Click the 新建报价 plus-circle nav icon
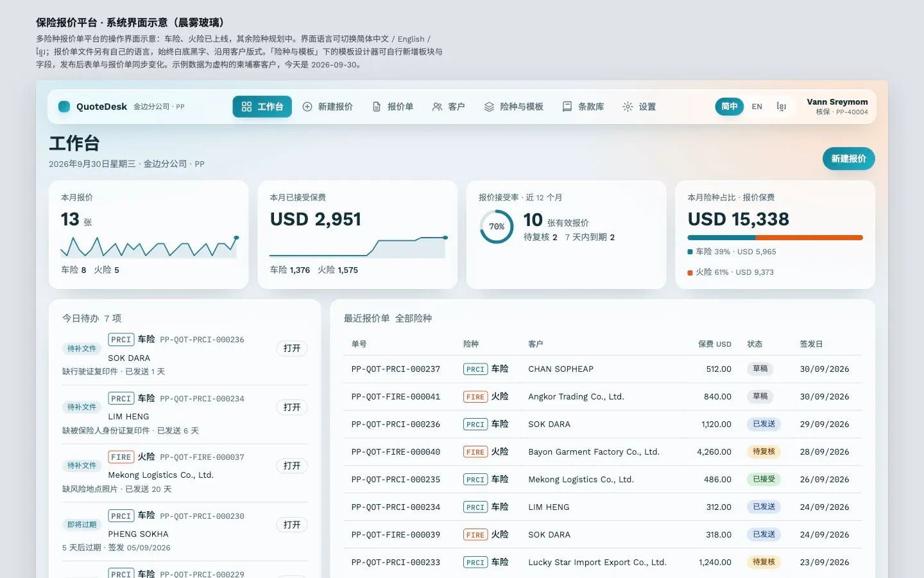The image size is (924, 578). pos(307,107)
